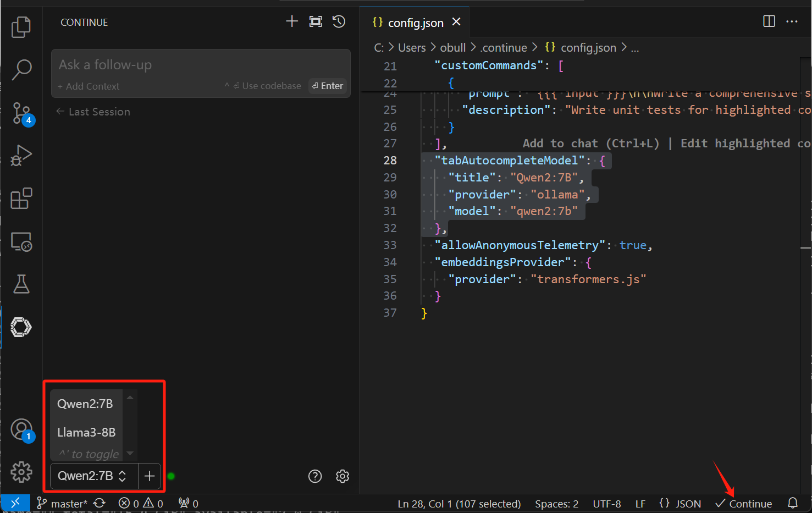
Task: Open Continue in full screen
Action: [316, 21]
